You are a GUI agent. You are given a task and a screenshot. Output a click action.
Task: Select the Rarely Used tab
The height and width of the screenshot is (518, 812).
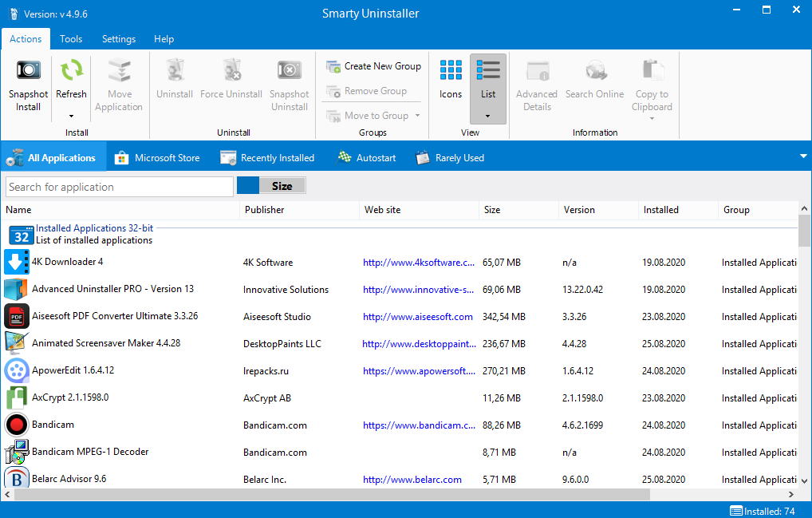tap(451, 157)
